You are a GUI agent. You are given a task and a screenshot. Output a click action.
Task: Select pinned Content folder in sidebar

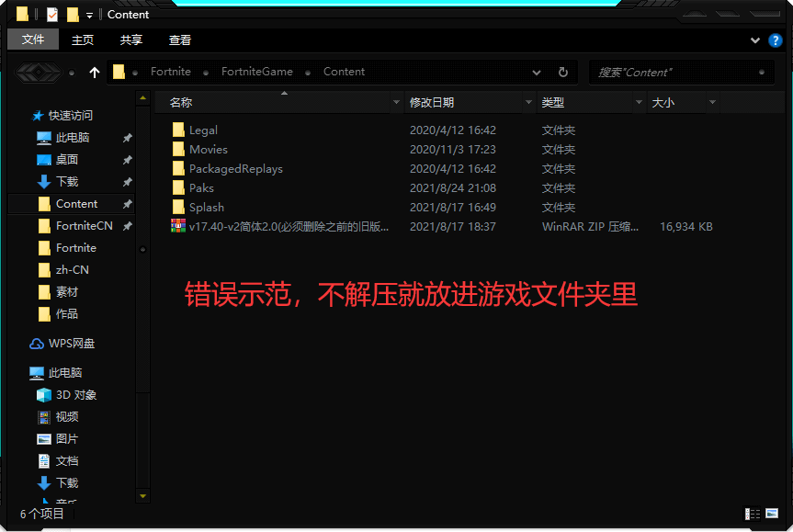(x=71, y=204)
